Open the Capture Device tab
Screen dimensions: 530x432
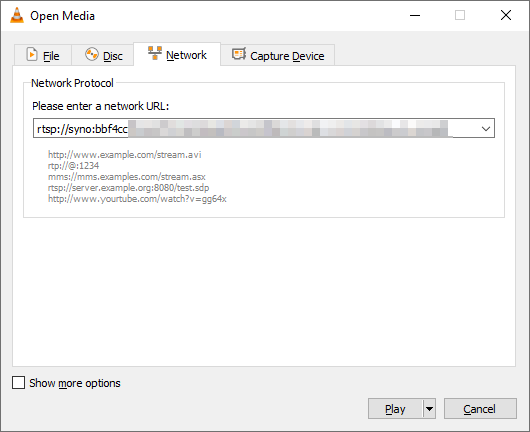(x=278, y=55)
